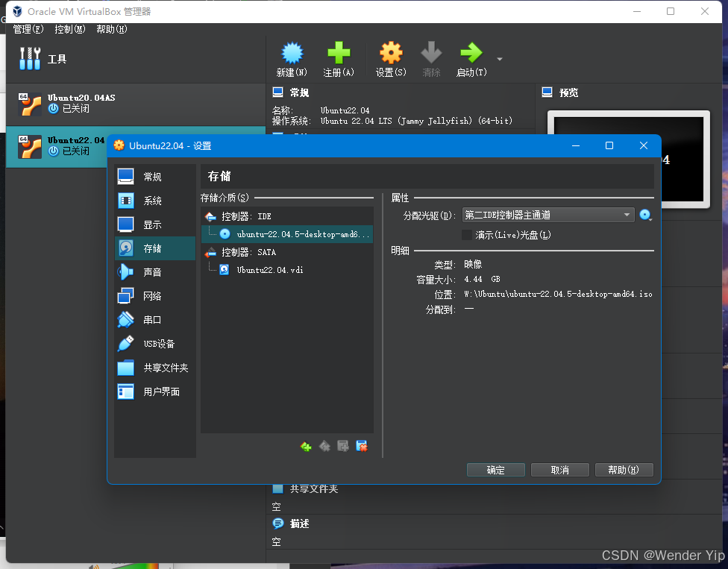Click 常规 section header in details pane

tap(299, 92)
